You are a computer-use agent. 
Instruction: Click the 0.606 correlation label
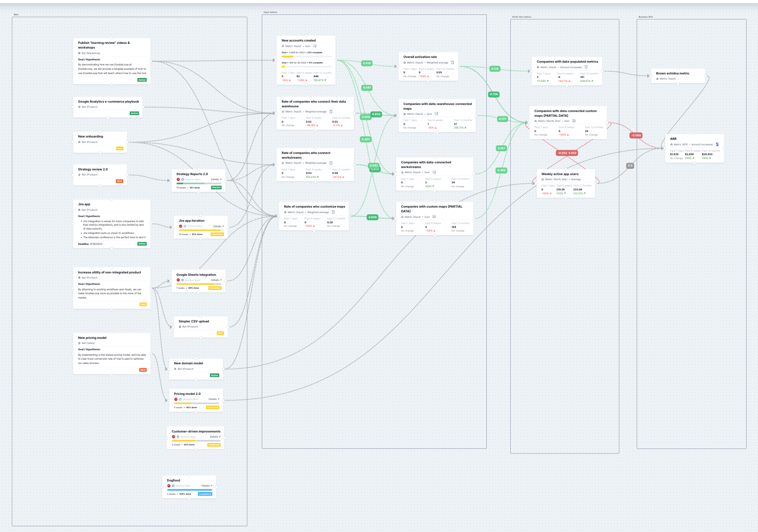(372, 217)
